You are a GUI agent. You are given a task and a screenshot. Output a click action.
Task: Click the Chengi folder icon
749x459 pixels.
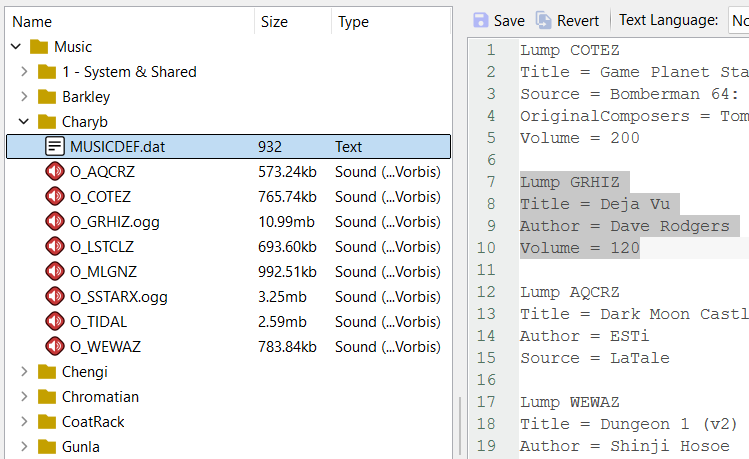coord(47,372)
